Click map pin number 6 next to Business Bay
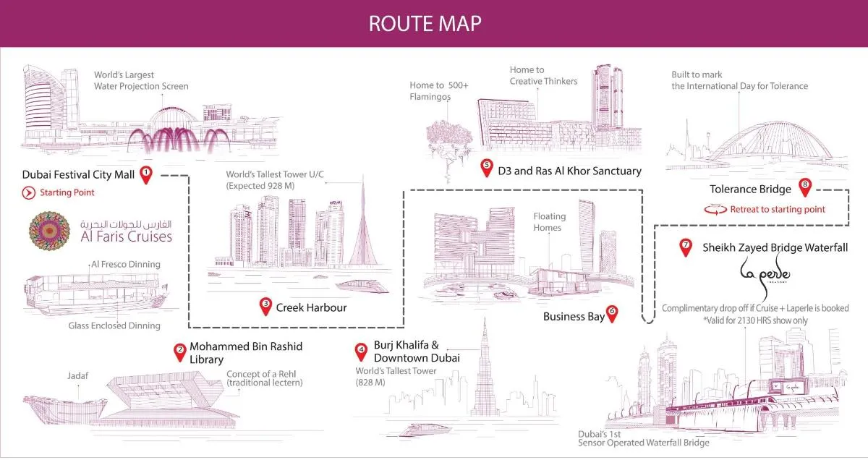The width and height of the screenshot is (868, 460). click(612, 314)
